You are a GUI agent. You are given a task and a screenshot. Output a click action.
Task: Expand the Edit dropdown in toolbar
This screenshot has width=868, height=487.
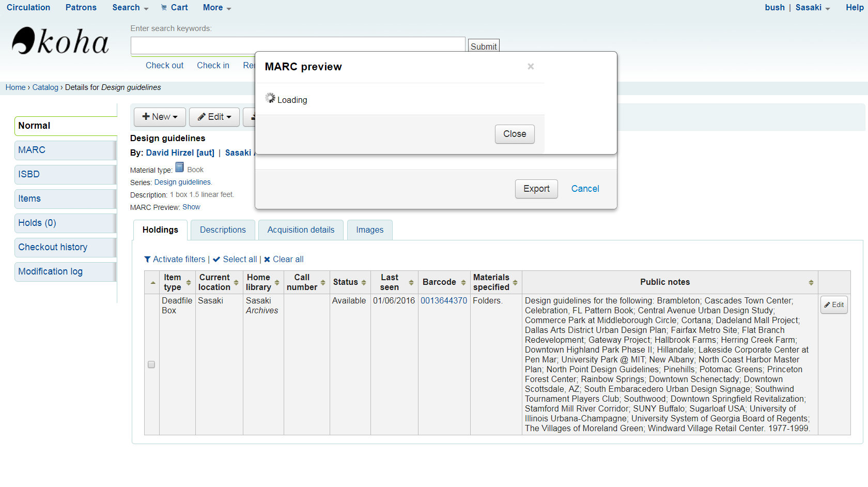click(x=214, y=117)
